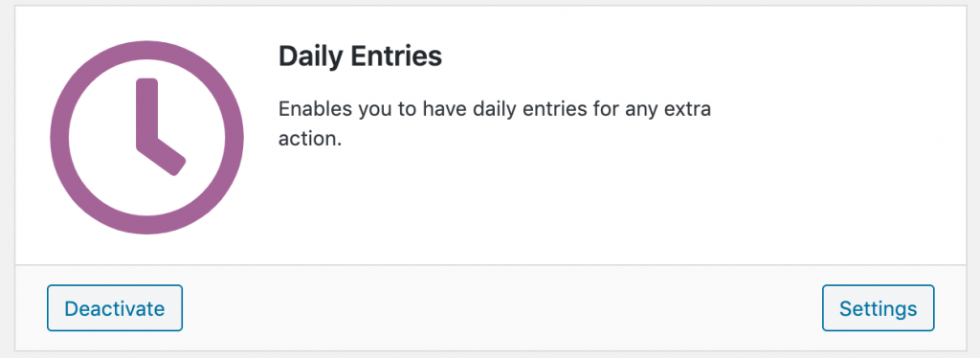
Task: Click the Settings button
Action: [879, 308]
